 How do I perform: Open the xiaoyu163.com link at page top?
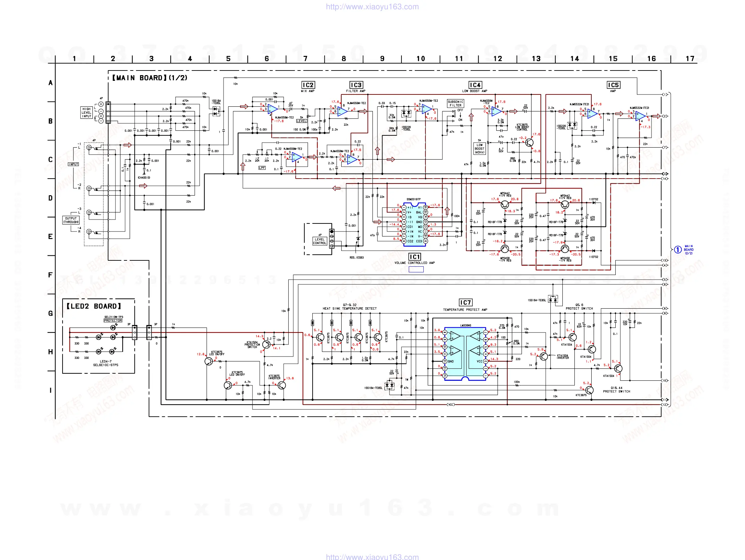pos(372,7)
